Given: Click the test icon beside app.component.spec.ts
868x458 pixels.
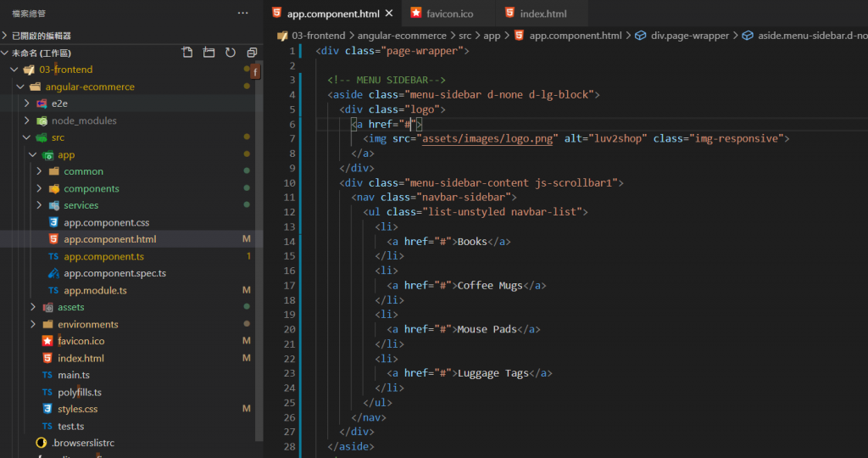Looking at the screenshot, I should pyautogui.click(x=53, y=274).
